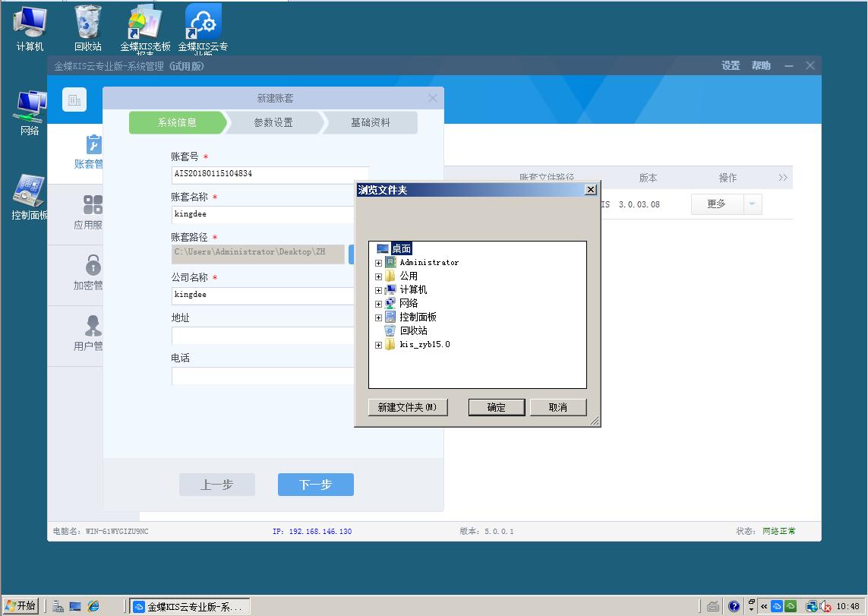This screenshot has width=868, height=616.
Task: Expand the 控制面板 tree node
Action: click(x=379, y=317)
